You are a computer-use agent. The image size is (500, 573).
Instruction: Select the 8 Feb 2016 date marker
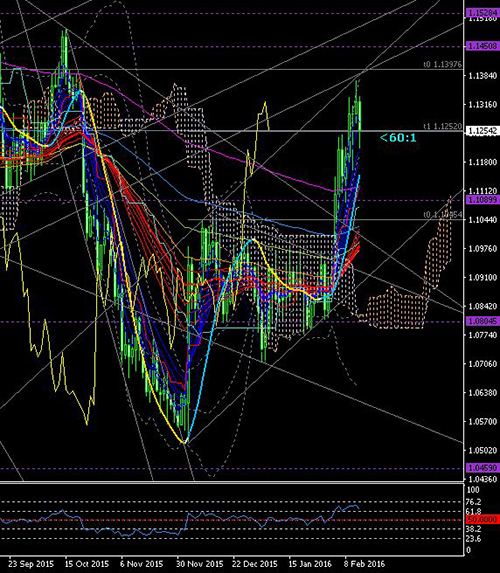(364, 563)
